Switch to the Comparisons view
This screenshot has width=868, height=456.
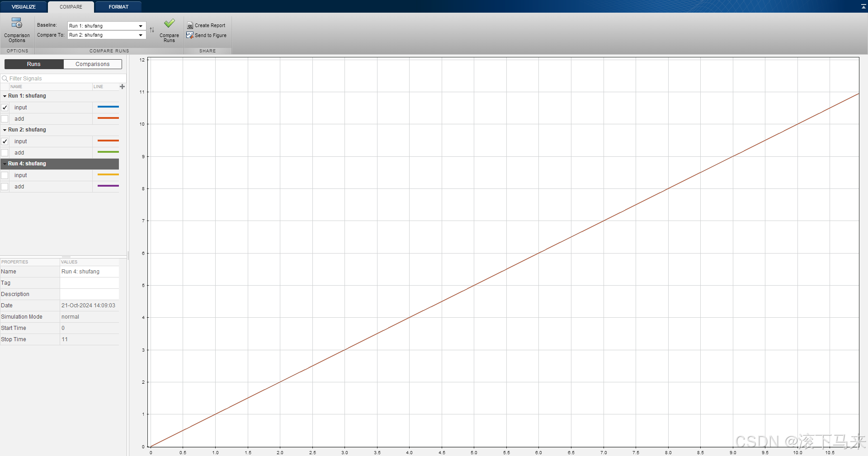point(92,64)
